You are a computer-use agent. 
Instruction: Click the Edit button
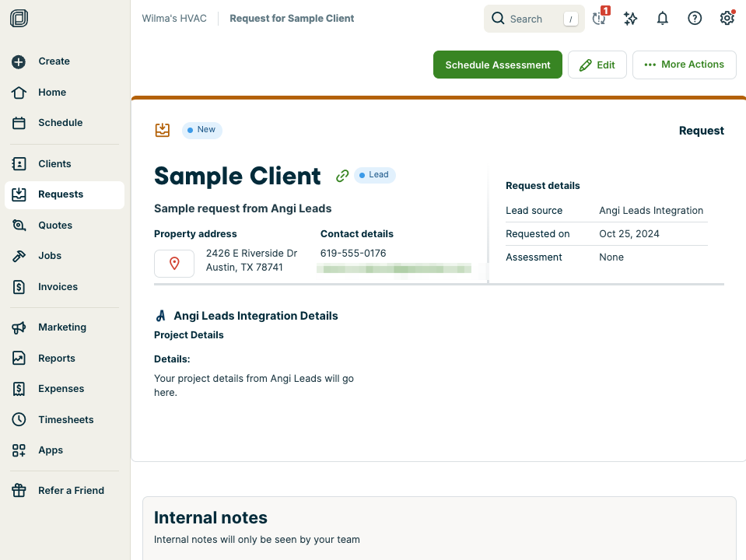point(597,65)
